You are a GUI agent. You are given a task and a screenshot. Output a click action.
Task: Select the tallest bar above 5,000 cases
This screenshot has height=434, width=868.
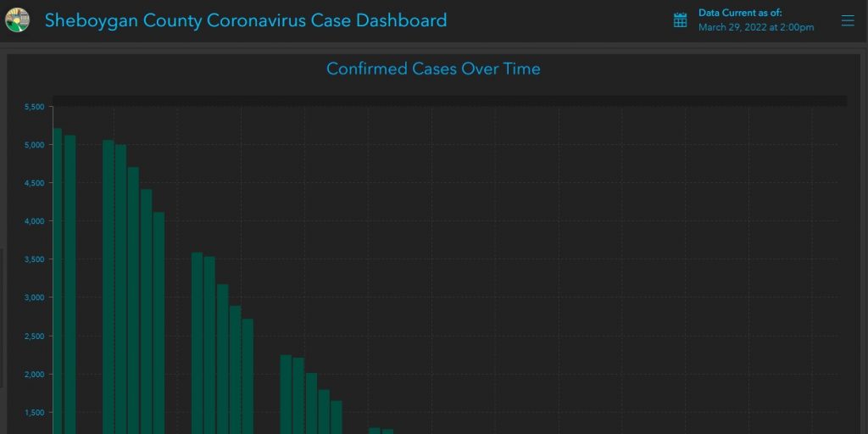pos(57,281)
